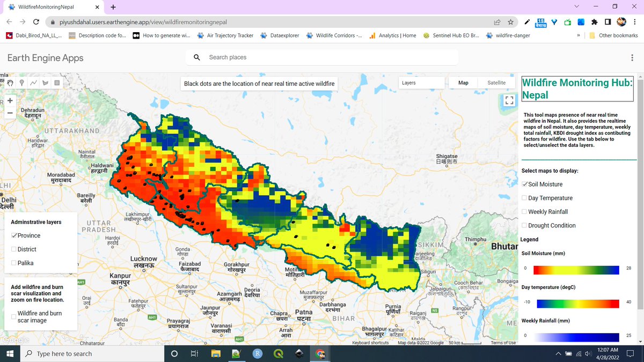Select the hand pan tool on the map
644x362 pixels.
point(10,83)
